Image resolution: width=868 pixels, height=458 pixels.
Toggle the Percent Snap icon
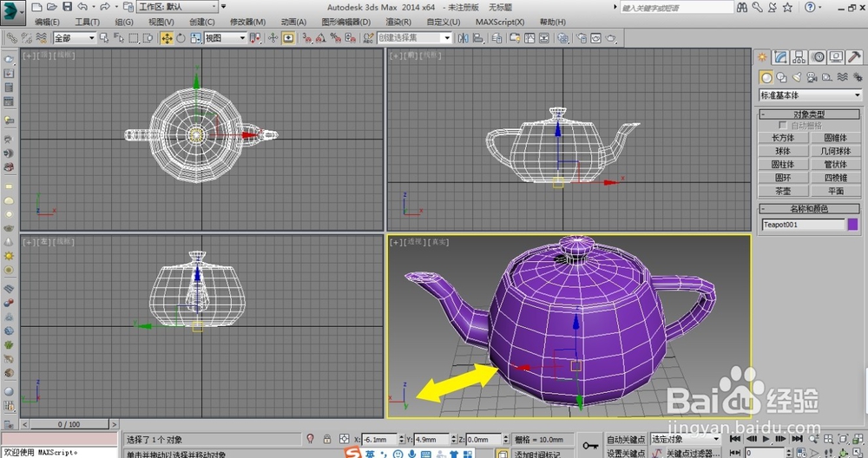(x=335, y=38)
